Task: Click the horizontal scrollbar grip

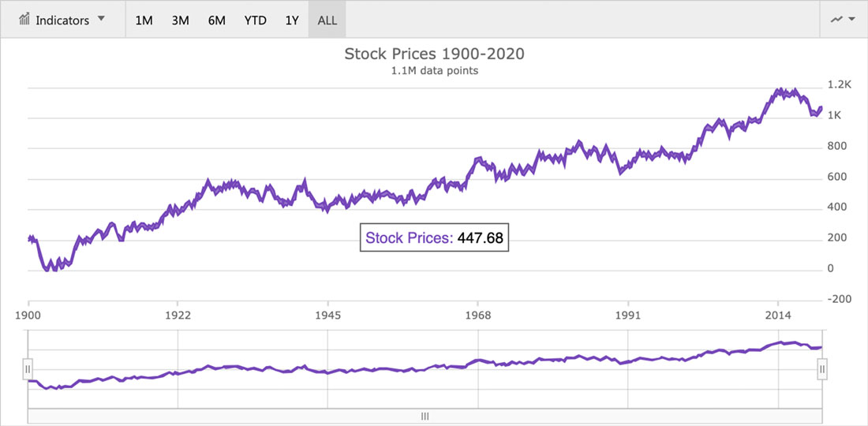Action: point(425,416)
